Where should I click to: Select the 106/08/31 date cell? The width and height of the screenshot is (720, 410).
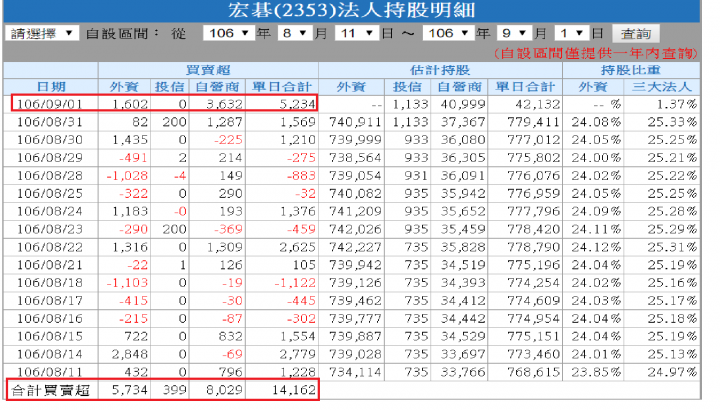(x=50, y=122)
